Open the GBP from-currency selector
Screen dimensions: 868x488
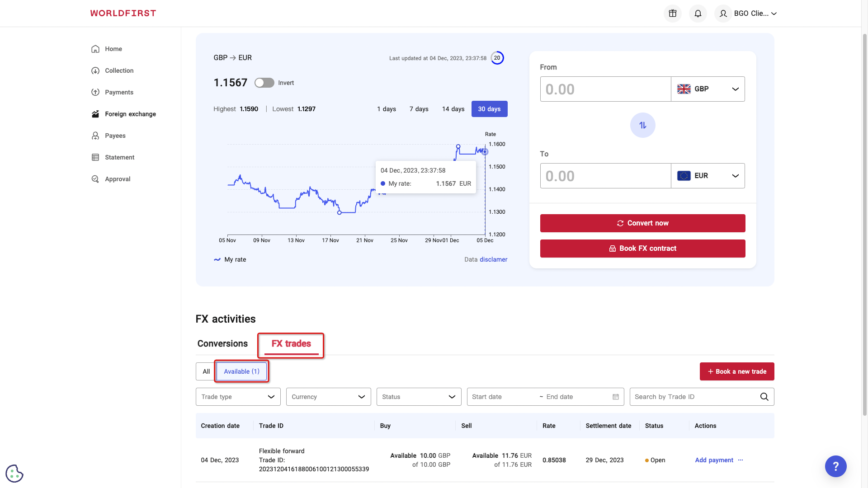(x=708, y=89)
